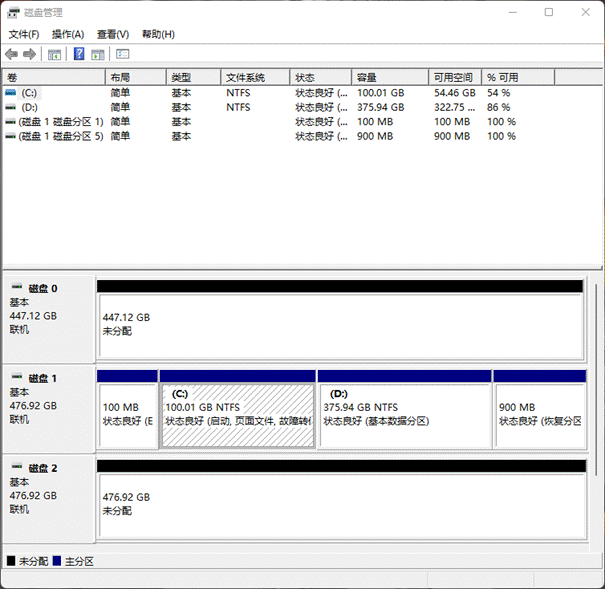Sort by the 容量 column header
The image size is (605, 589).
[367, 77]
